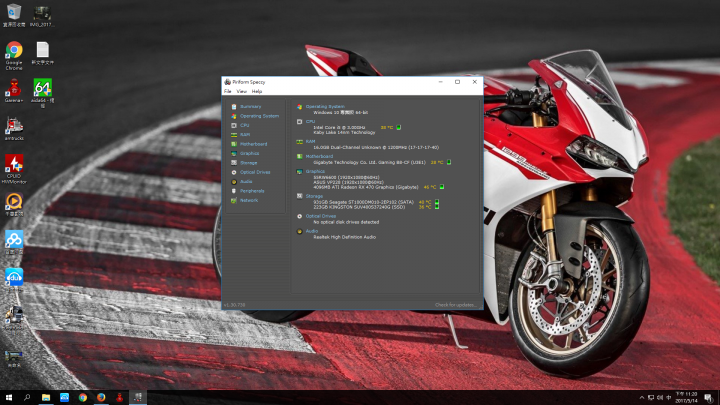This screenshot has height=405, width=720.
Task: Open Chrome from the taskbar
Action: coord(83,398)
